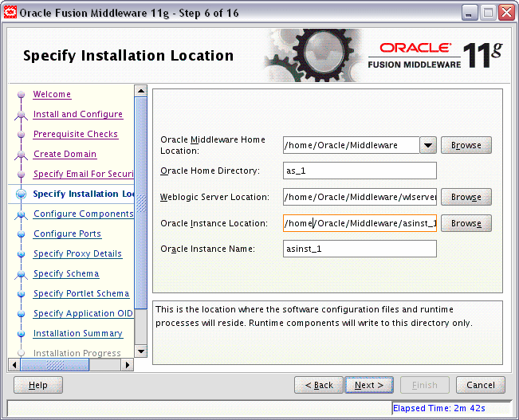Click the Welcome step bullet icon
519x420 pixels.
click(x=22, y=95)
